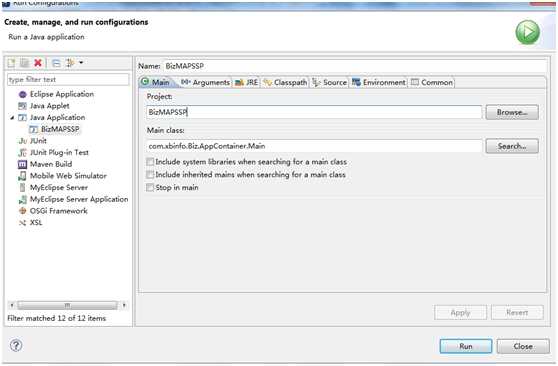Delete selected configuration with red X
This screenshot has width=558, height=366.
point(38,63)
